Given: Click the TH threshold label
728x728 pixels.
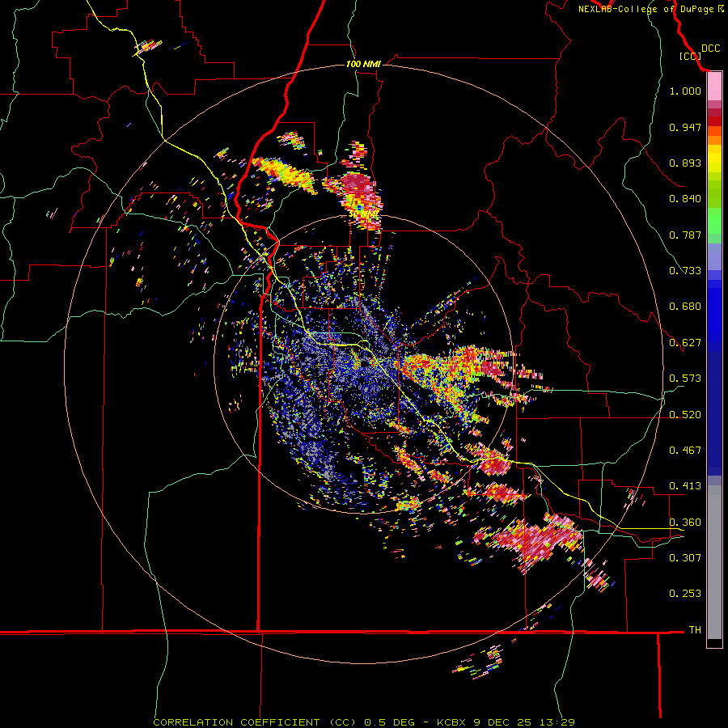Looking at the screenshot, I should tap(695, 630).
